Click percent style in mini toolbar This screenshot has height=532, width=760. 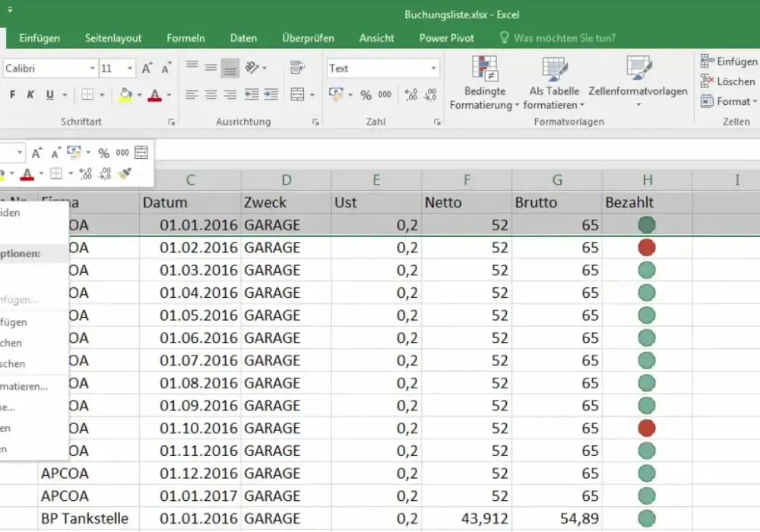103,153
